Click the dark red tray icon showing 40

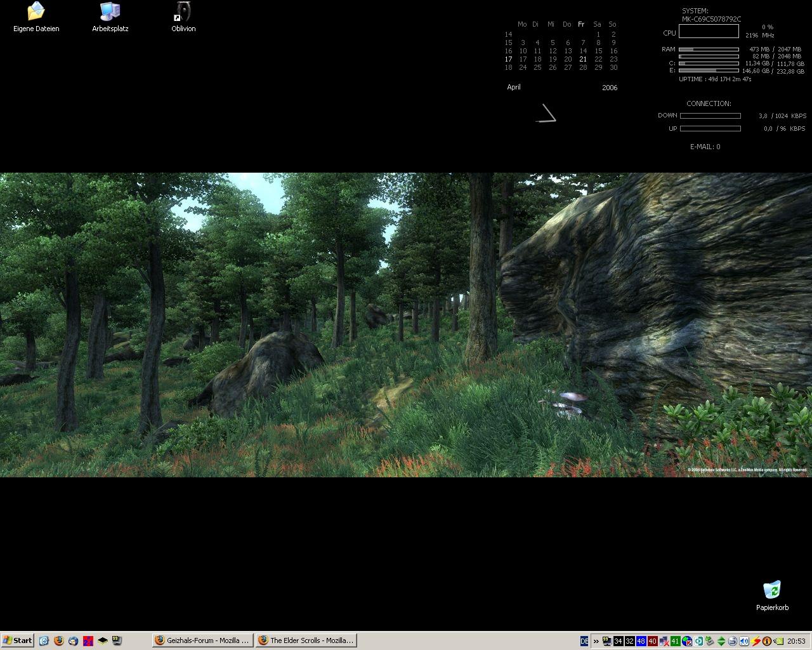pos(653,641)
